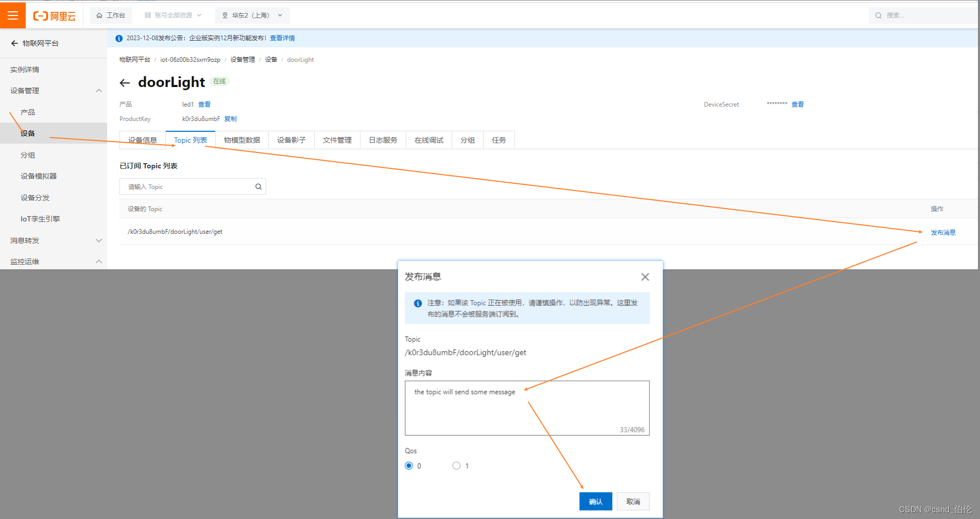Select 设备 in sidebar
The image size is (980, 519).
pos(28,133)
